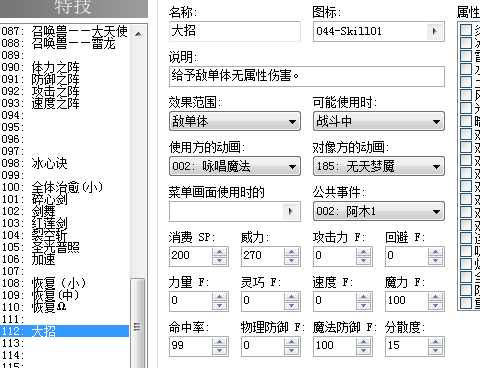This screenshot has height=368, width=480.
Task: Decrease 速度 F value with down arrow
Action: [364, 306]
